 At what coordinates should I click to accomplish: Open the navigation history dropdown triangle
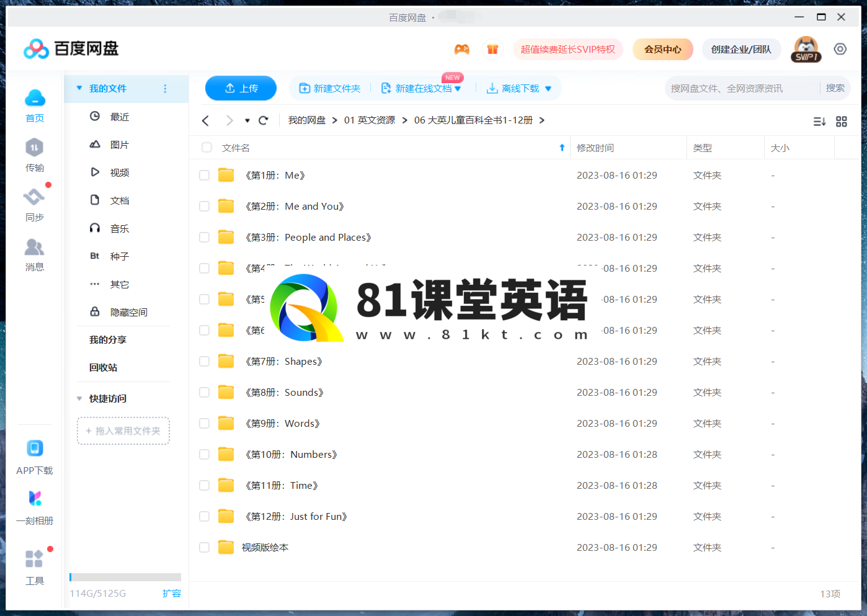point(247,120)
